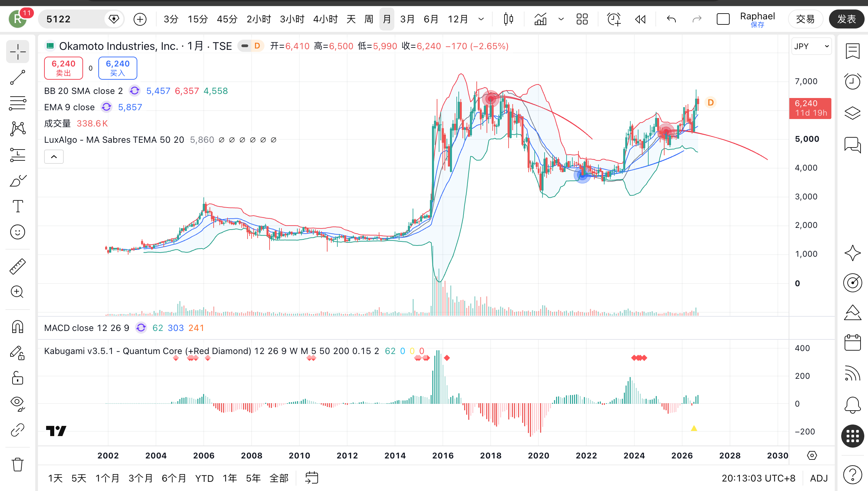Open the user profile avatar menu
Image resolution: width=868 pixels, height=491 pixels.
[18, 19]
